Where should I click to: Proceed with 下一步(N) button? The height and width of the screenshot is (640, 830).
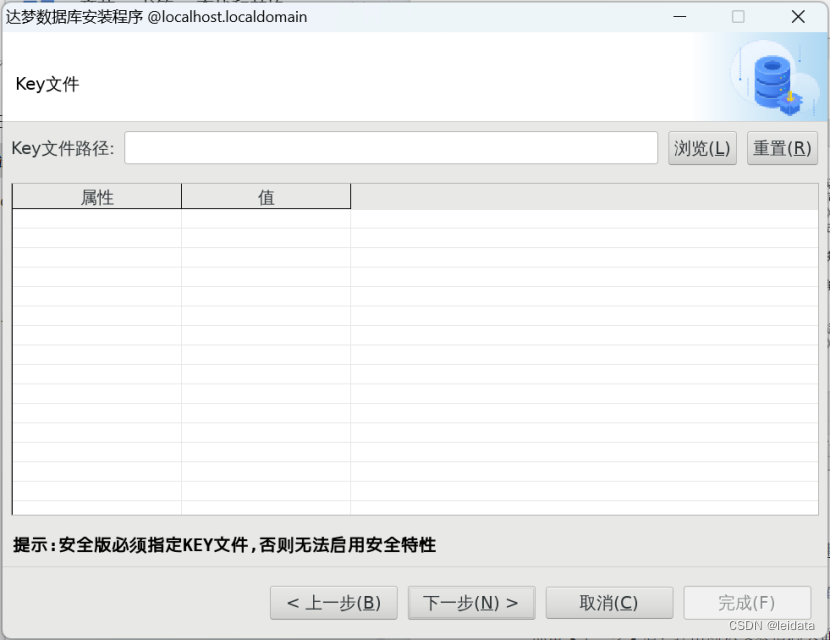[x=471, y=602]
